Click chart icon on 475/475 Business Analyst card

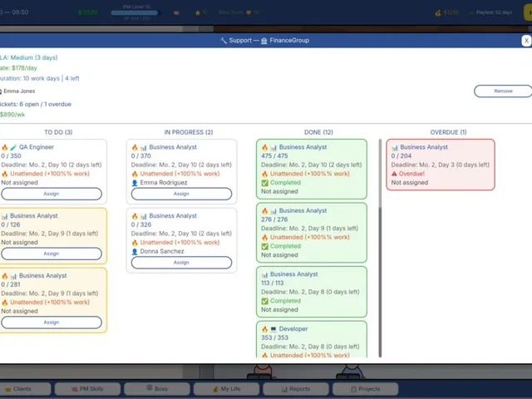click(273, 147)
